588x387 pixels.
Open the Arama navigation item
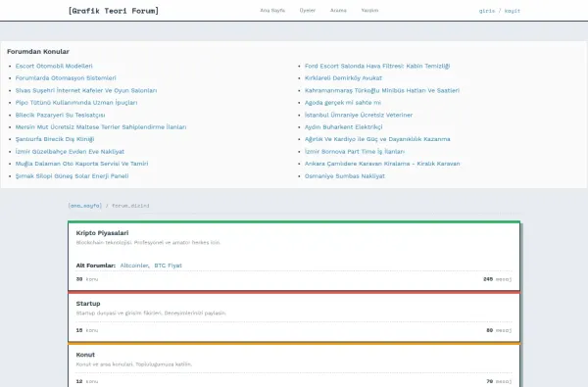click(x=338, y=11)
